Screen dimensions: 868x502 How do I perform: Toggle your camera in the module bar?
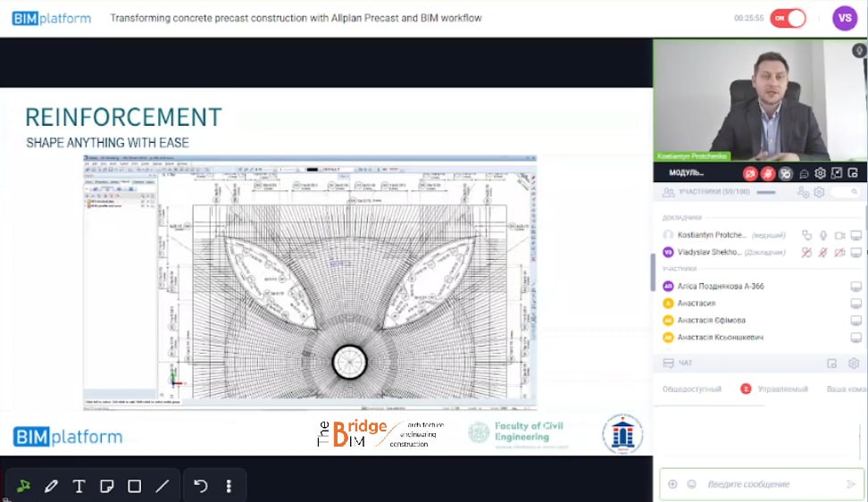tap(750, 173)
